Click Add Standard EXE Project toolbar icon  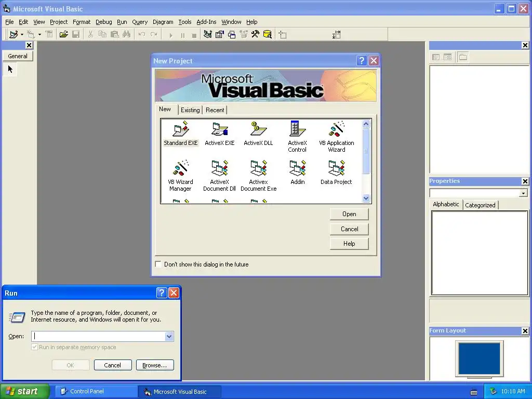click(x=14, y=34)
